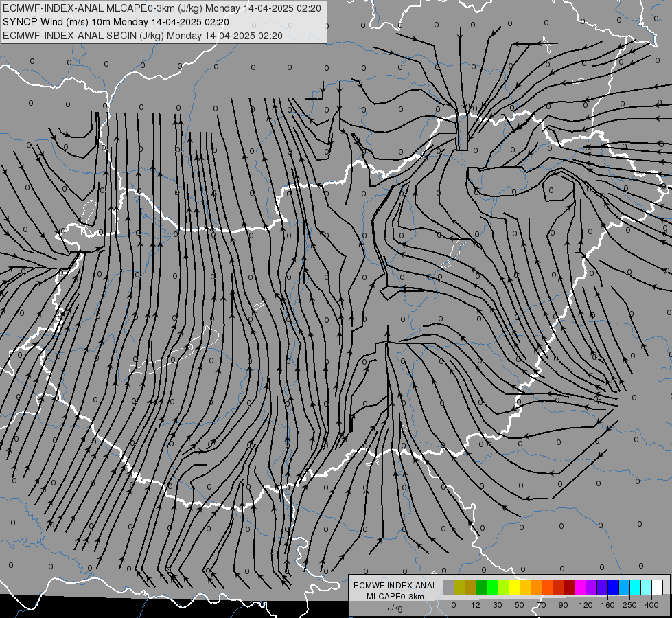Click the legend scale value 30
The height and width of the screenshot is (618, 672).
click(x=498, y=605)
